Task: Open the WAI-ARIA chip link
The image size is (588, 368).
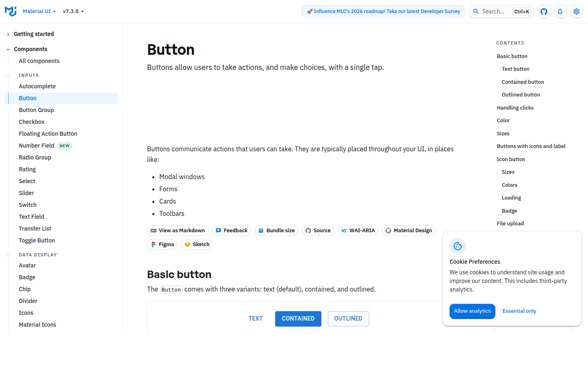Action: click(x=358, y=231)
